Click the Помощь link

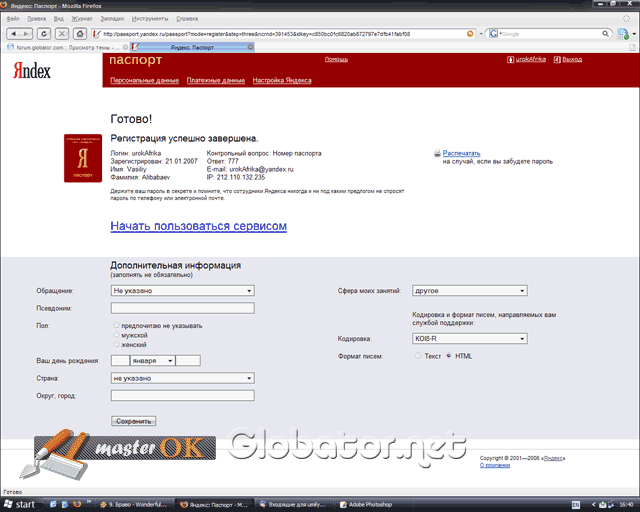click(336, 60)
